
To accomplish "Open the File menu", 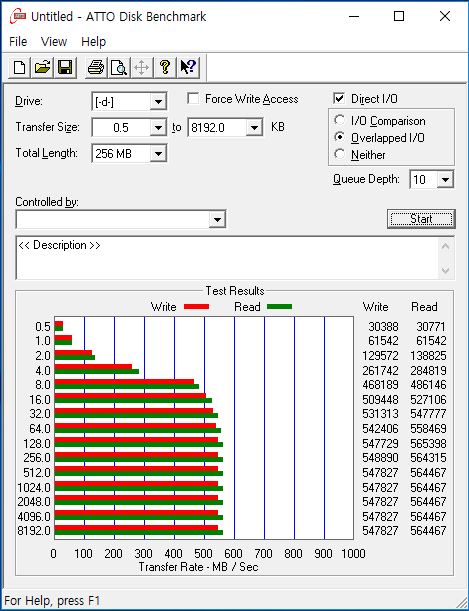I will (x=18, y=42).
